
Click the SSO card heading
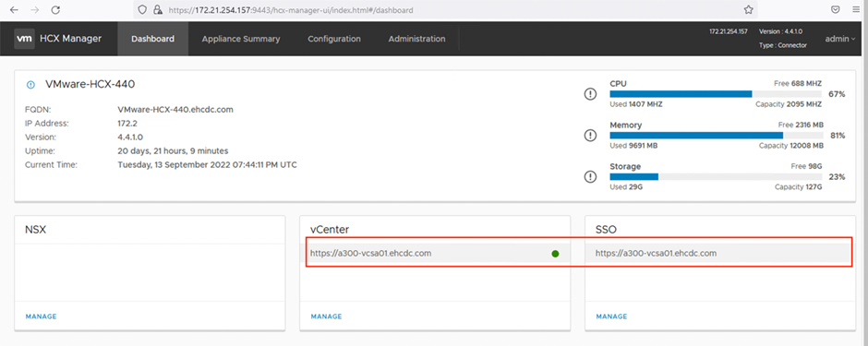(x=606, y=230)
